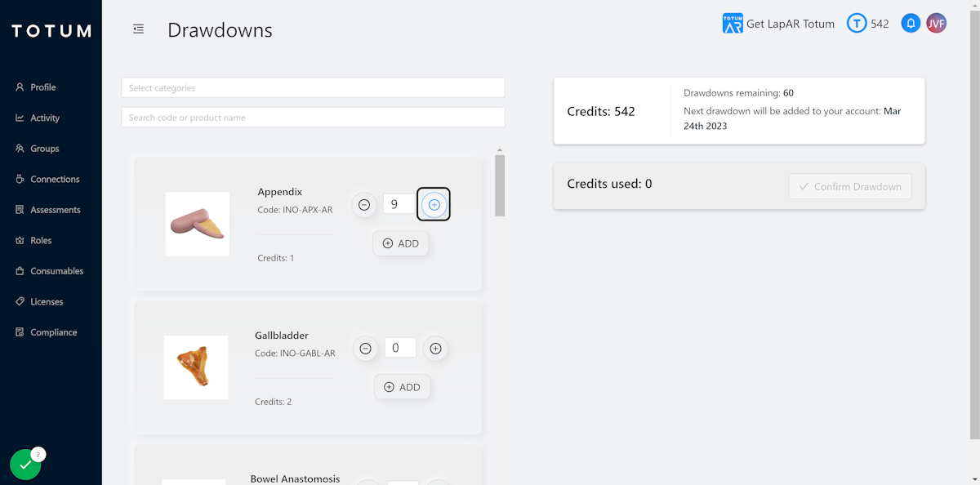The width and height of the screenshot is (980, 485).
Task: Open the green checkmark badge widget
Action: 25,465
